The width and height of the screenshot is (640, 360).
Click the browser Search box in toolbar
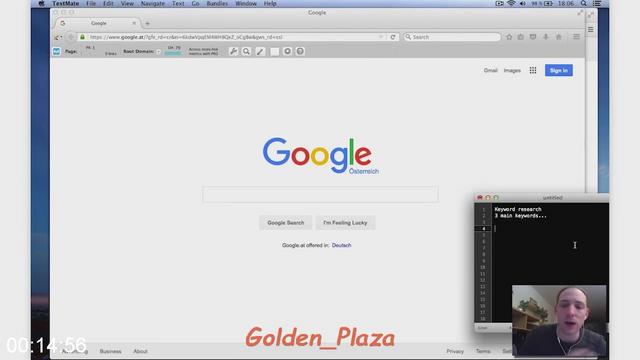452,37
